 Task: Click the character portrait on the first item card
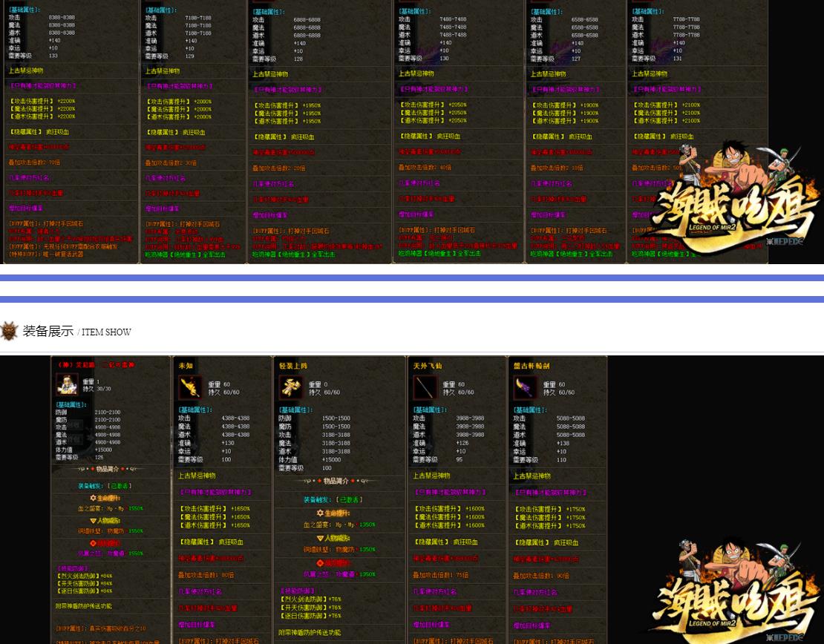[x=67, y=384]
